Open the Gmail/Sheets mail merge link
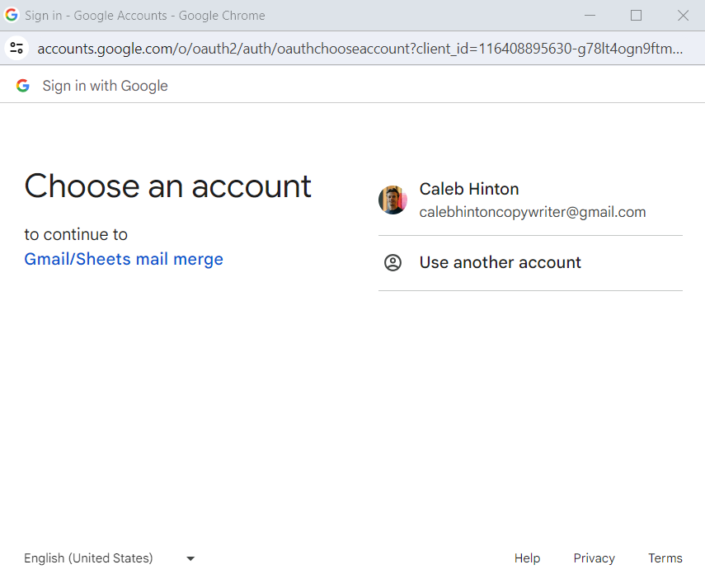The height and width of the screenshot is (588, 705). 124,259
